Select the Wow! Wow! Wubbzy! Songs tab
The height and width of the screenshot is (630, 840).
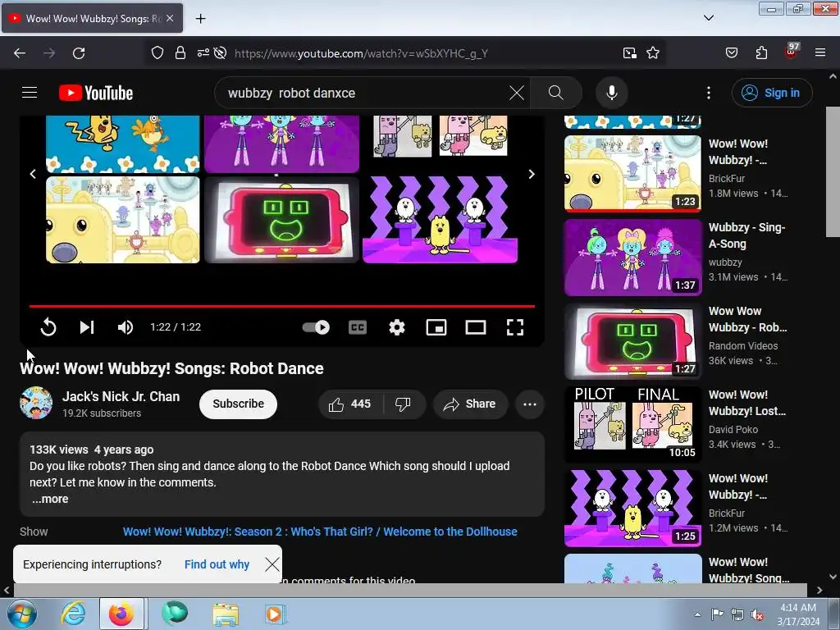coord(93,18)
